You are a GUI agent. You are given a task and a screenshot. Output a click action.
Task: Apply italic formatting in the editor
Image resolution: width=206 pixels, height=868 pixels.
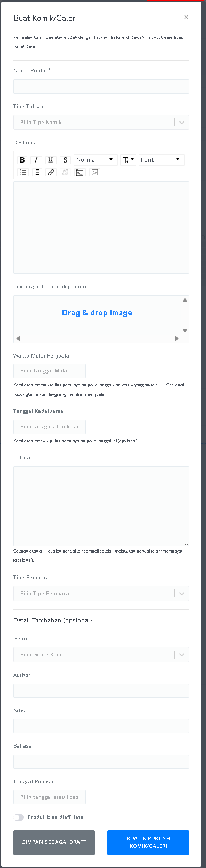36,160
